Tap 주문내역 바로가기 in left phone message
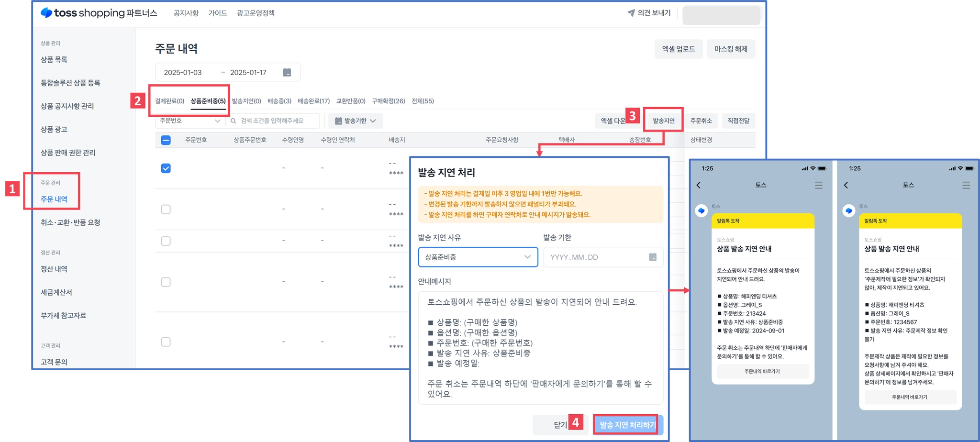The height and width of the screenshot is (442, 980). tap(762, 371)
